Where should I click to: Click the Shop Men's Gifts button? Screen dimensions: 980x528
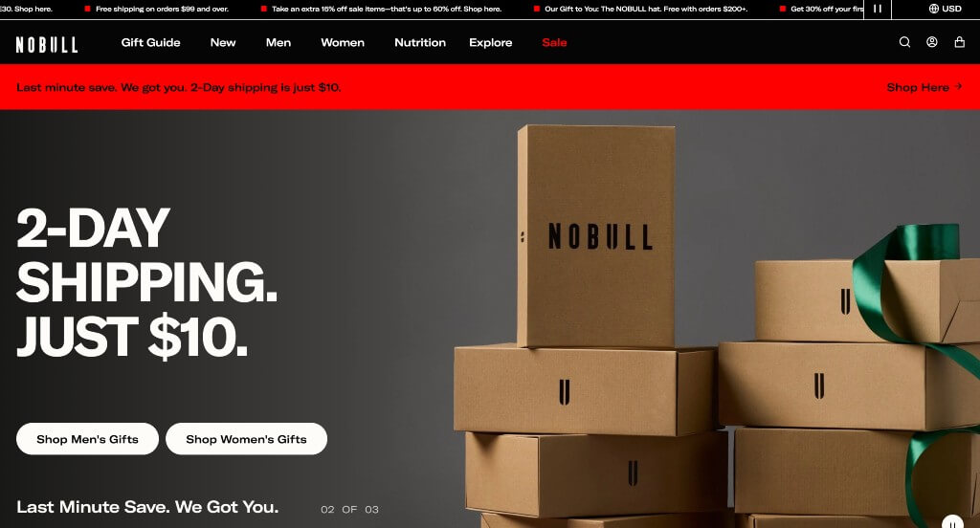coord(87,439)
